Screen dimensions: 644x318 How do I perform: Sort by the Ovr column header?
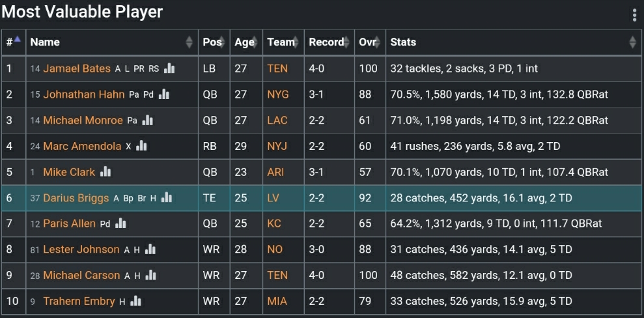(369, 42)
